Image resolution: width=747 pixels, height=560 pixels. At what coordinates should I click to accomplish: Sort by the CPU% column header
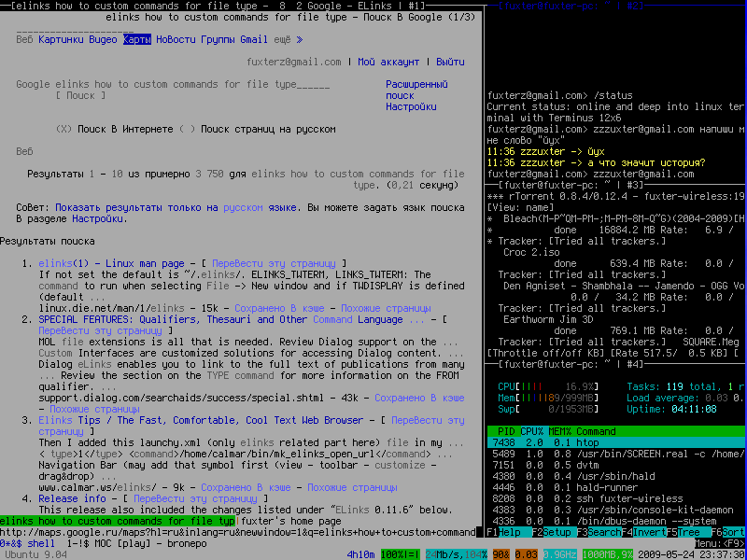(531, 432)
